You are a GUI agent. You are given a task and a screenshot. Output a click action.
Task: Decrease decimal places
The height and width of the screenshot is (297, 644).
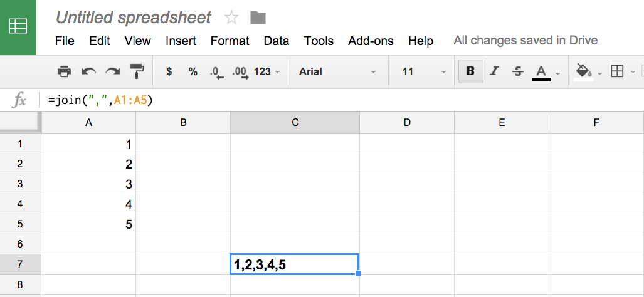tap(216, 73)
